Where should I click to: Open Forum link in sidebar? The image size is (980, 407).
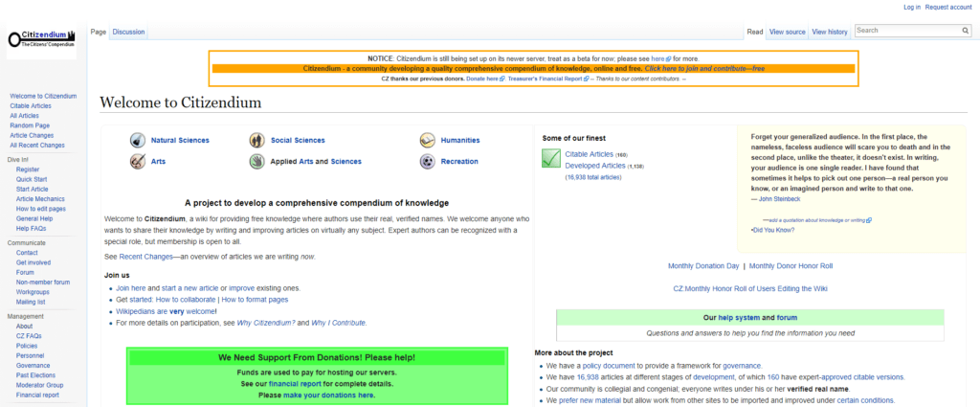(x=25, y=273)
